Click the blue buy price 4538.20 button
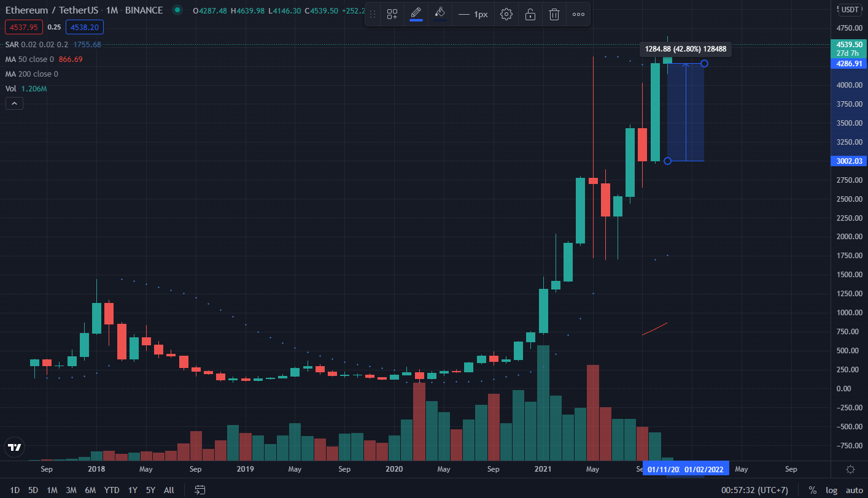 [85, 27]
